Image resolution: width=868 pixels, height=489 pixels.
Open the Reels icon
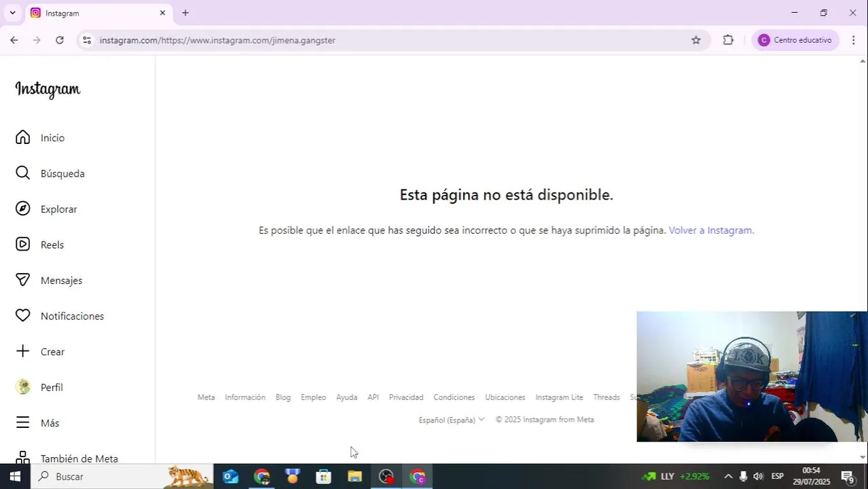pyautogui.click(x=23, y=244)
